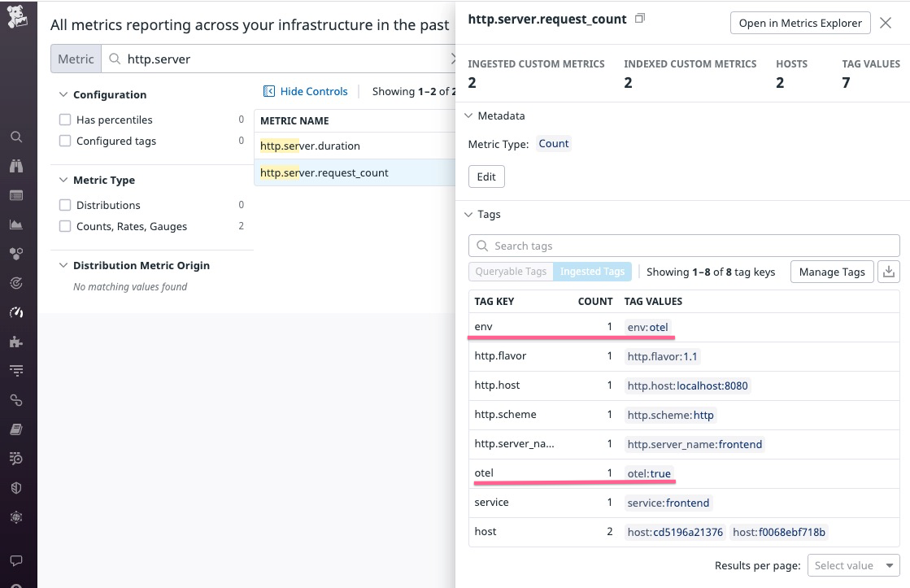Open search magnifier in left sidebar
Image resolution: width=910 pixels, height=588 pixels.
16,137
